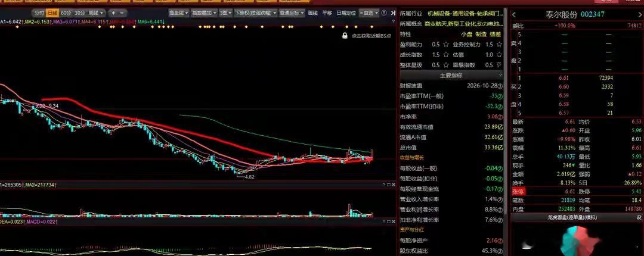Open the 3图 layout dropdown
Image resolution: width=644 pixels, height=256 pixels.
tap(225, 13)
